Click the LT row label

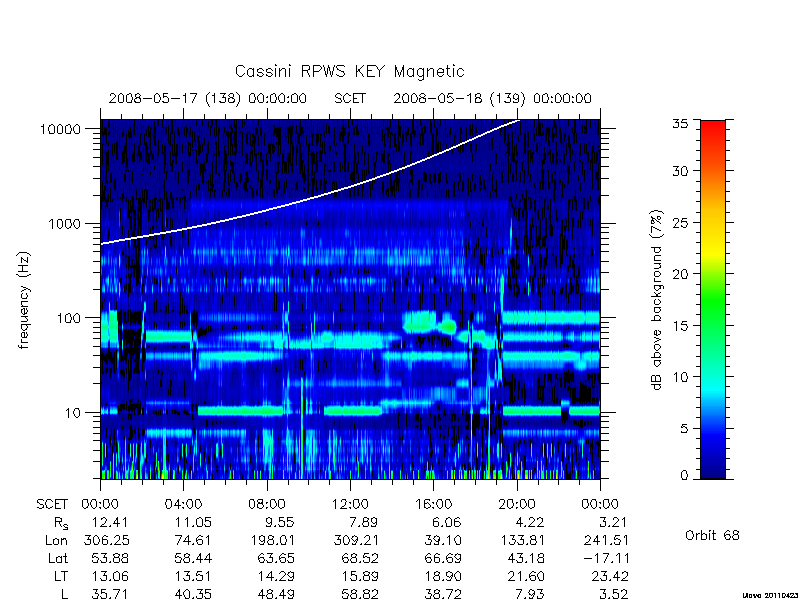(x=60, y=577)
